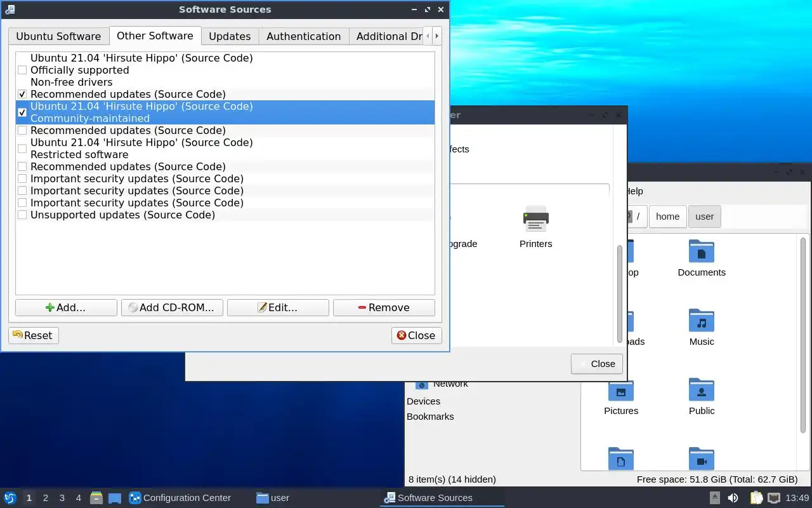Open the Additional Drivers tab
Viewport: 812px width, 508px height.
[386, 36]
